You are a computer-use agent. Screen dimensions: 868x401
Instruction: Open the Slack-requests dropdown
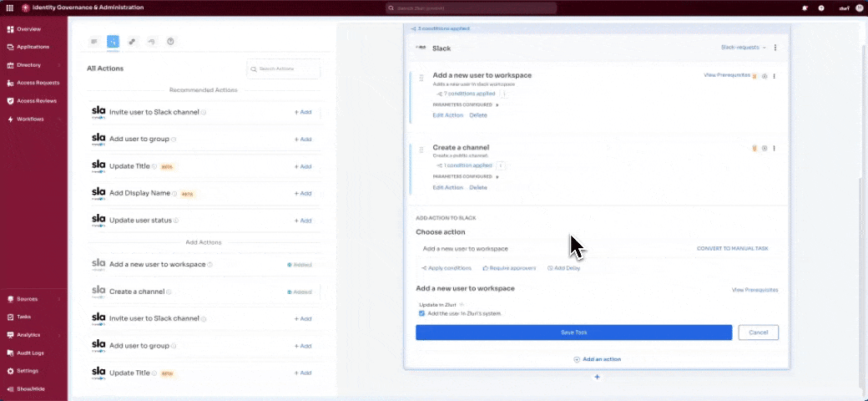(x=744, y=48)
